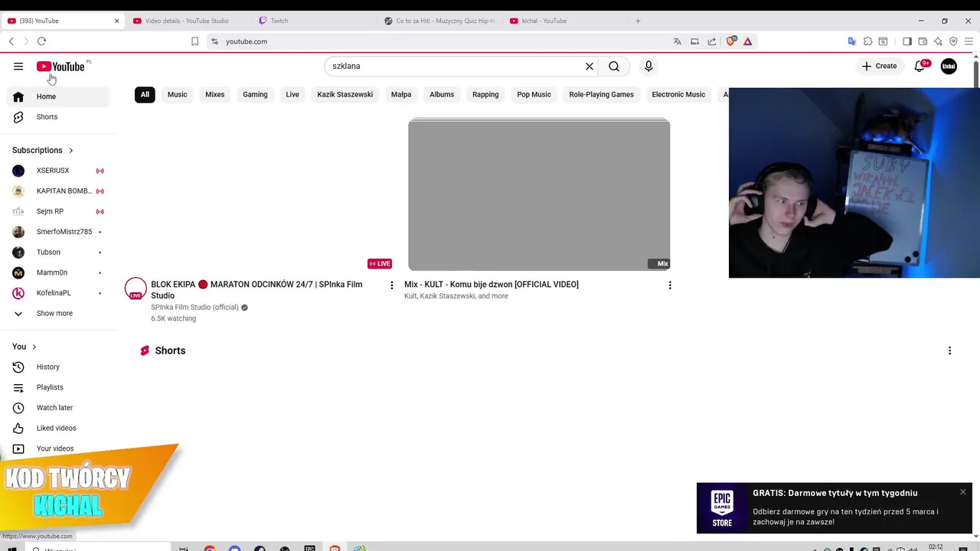The height and width of the screenshot is (551, 980).
Task: Select the Electronic Music filter chip
Action: coord(678,95)
